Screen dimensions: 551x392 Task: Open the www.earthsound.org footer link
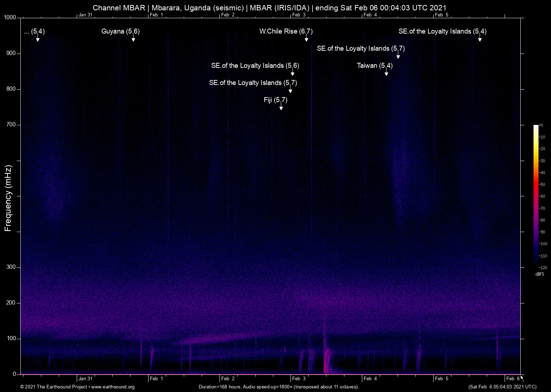(113, 387)
